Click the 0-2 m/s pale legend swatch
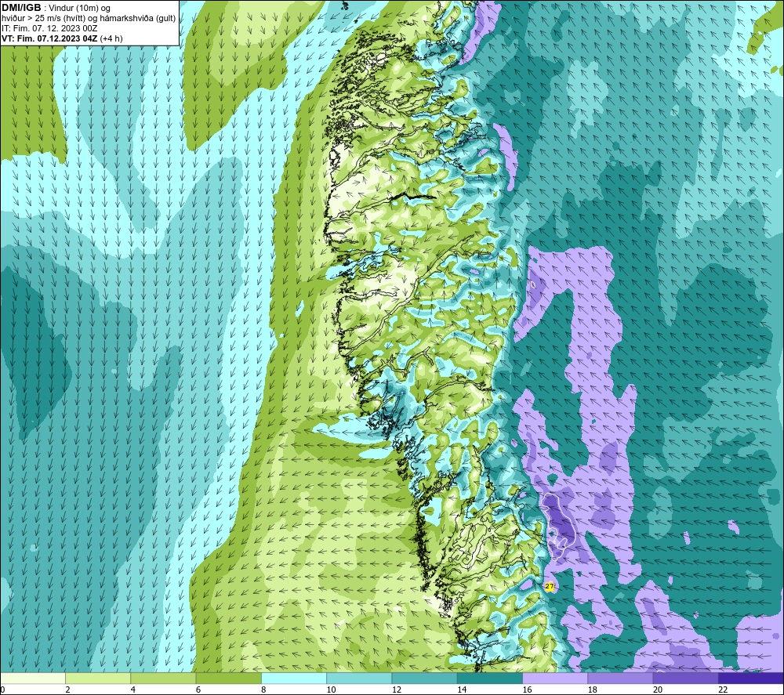The height and width of the screenshot is (695, 784). 32,679
